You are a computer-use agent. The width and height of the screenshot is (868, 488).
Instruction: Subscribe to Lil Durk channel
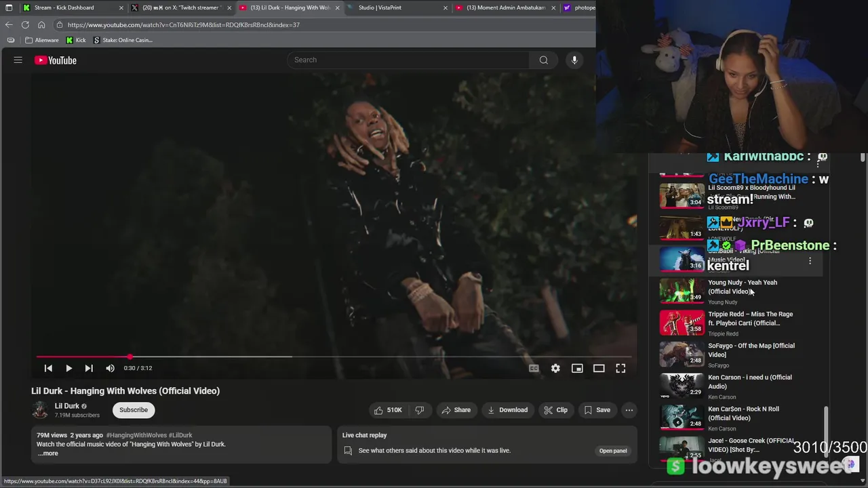click(x=134, y=410)
